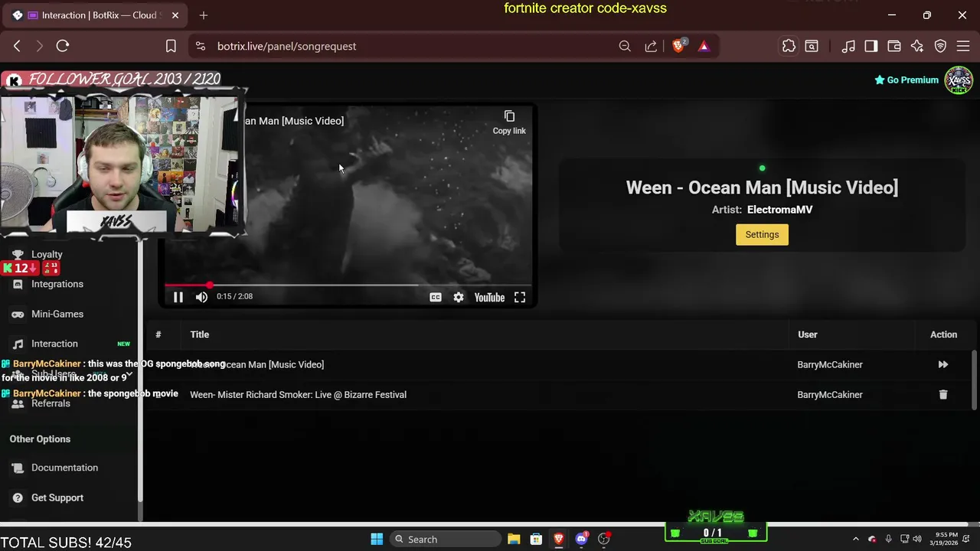The height and width of the screenshot is (551, 980).
Task: Open a new browser tab
Action: pos(204,15)
